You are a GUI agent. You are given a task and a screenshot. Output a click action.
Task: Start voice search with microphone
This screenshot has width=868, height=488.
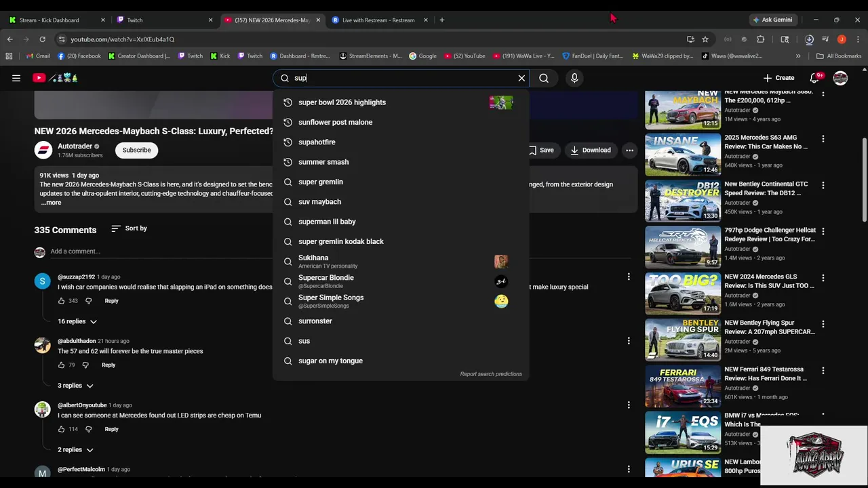coord(574,78)
